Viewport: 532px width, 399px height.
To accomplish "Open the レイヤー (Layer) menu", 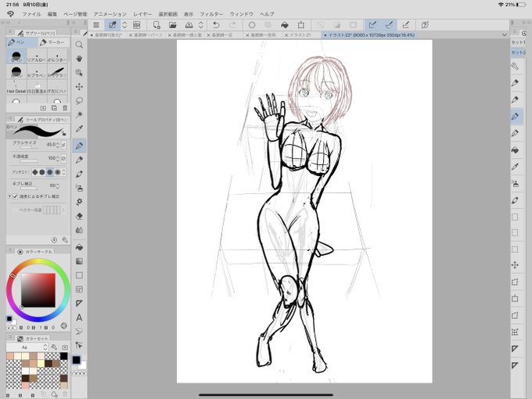I will pyautogui.click(x=142, y=14).
